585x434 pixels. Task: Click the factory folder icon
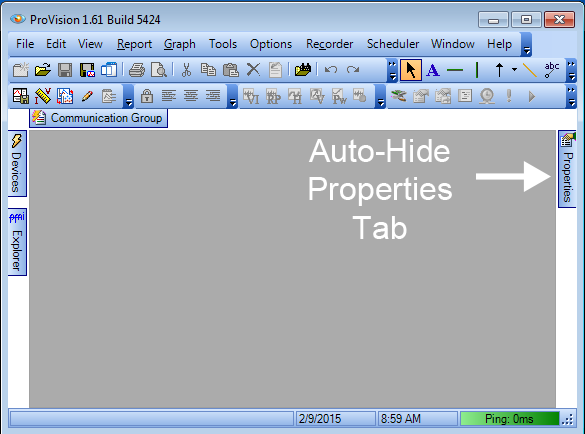(x=303, y=70)
